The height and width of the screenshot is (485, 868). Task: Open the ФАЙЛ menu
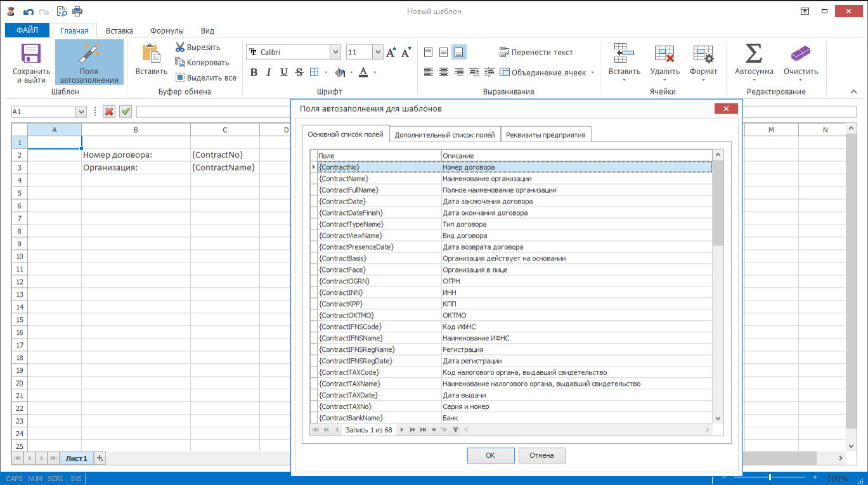click(27, 30)
